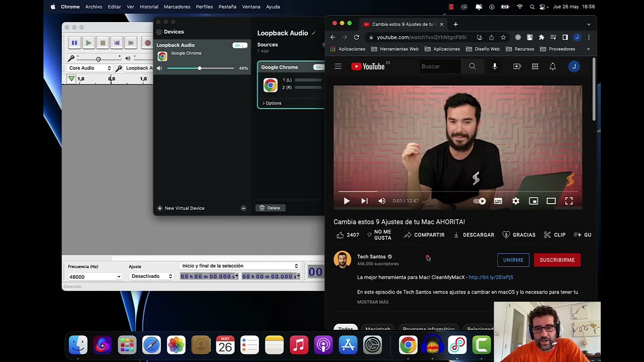
Task: Open the Marcadores menu in menu bar
Action: [x=177, y=7]
